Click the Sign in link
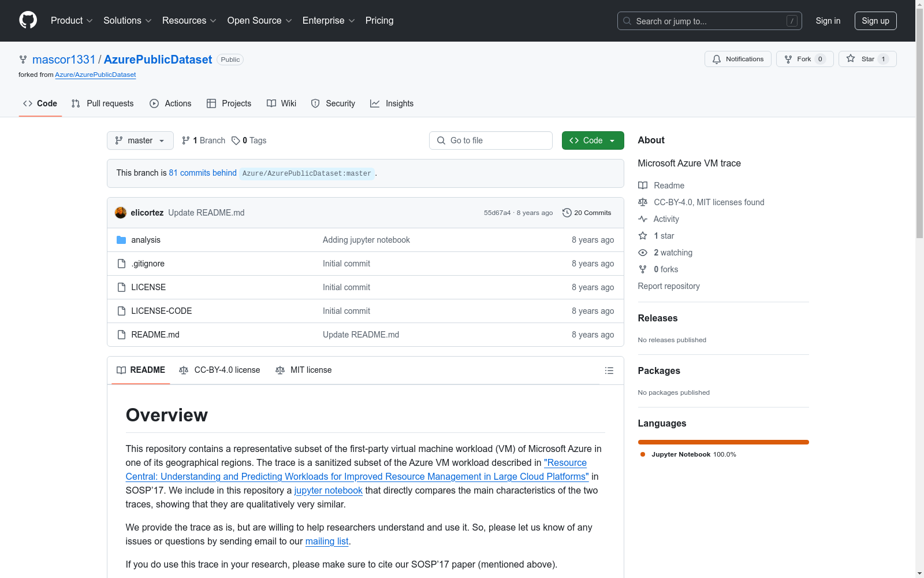This screenshot has height=578, width=924. pos(828,21)
